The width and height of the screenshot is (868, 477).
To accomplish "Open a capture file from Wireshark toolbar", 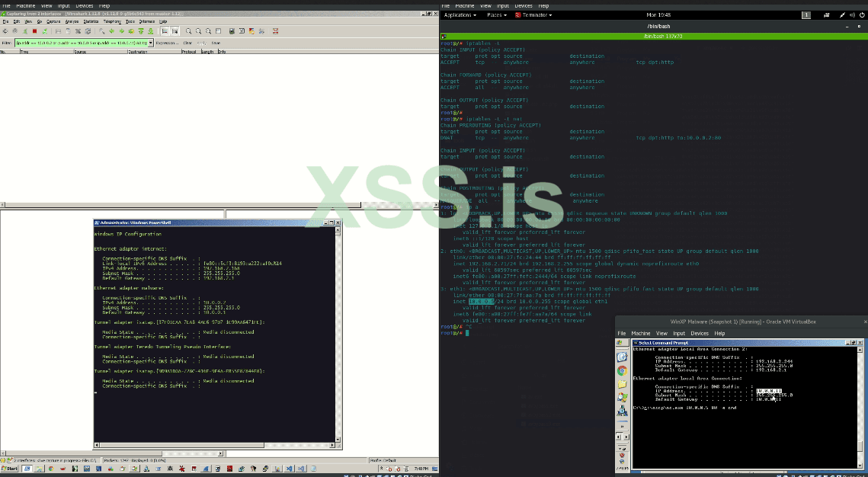I will pyautogui.click(x=58, y=31).
